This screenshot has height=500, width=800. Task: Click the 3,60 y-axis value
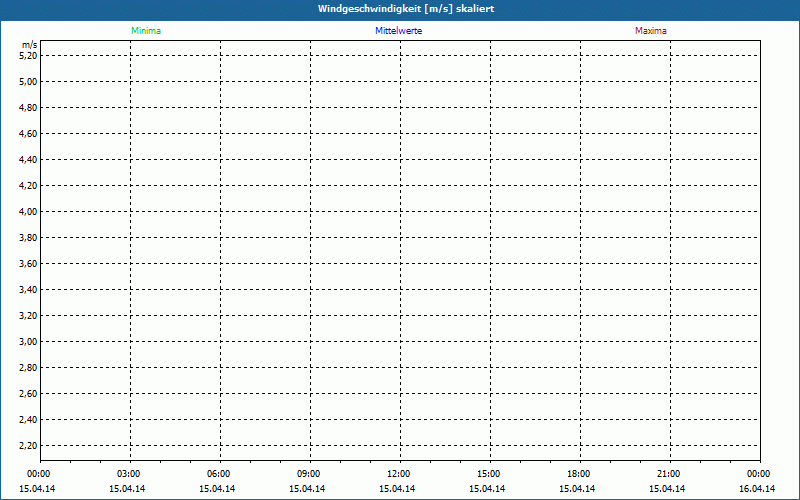[28, 264]
